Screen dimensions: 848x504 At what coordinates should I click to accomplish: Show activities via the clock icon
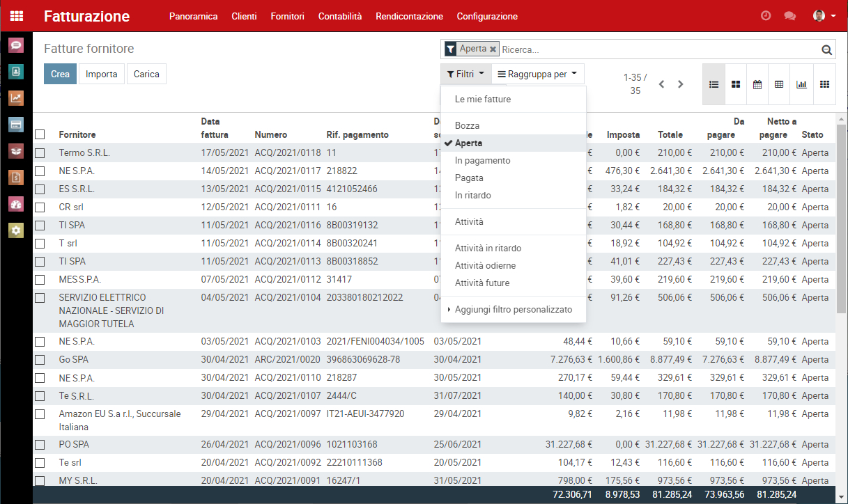click(x=766, y=16)
